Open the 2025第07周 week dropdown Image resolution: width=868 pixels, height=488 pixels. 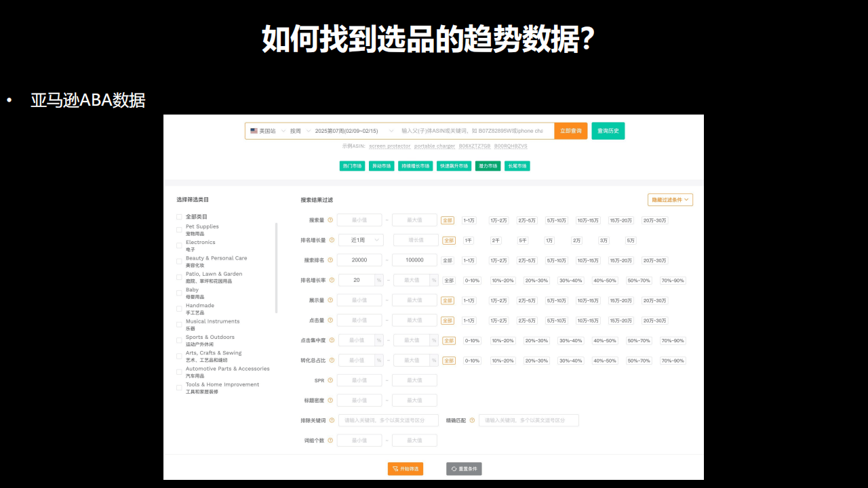click(353, 131)
